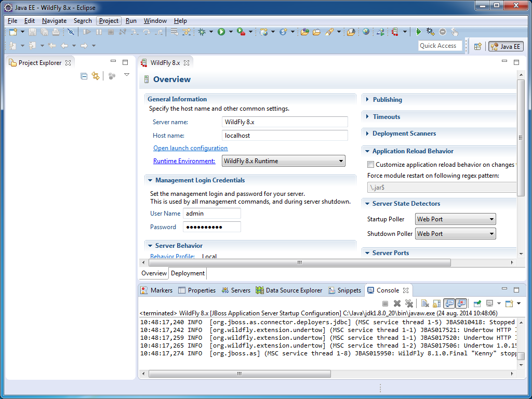The image size is (532, 399).
Task: Click Remove All Terminated Launches icon
Action: click(409, 303)
